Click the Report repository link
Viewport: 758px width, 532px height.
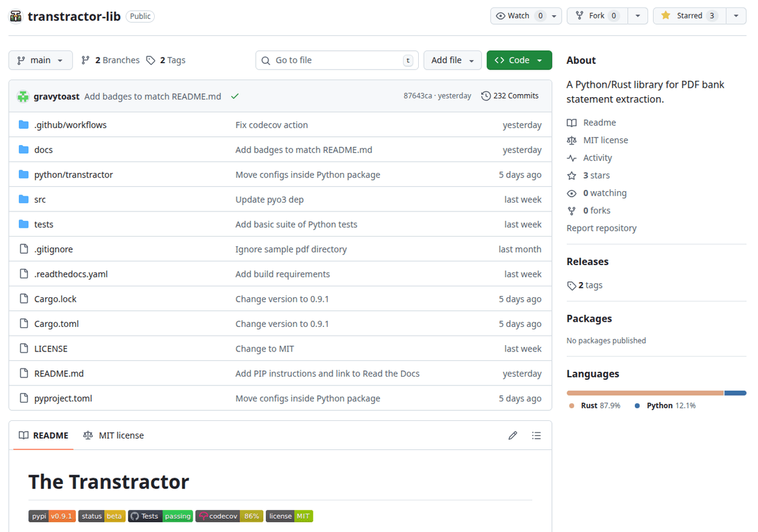[x=601, y=228]
